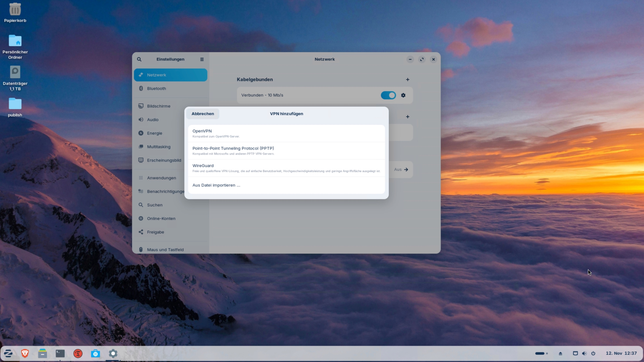Open the terminal from the taskbar
This screenshot has height=362, width=644.
point(60,353)
